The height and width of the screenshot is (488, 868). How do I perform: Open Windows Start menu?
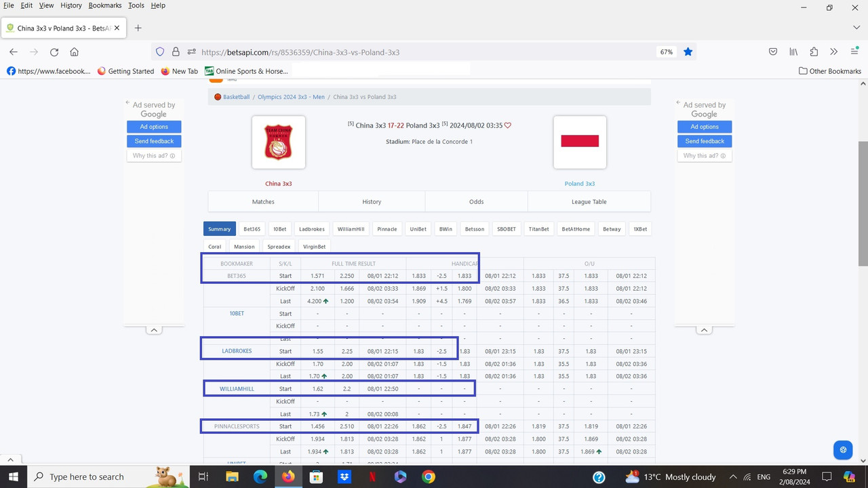14,476
